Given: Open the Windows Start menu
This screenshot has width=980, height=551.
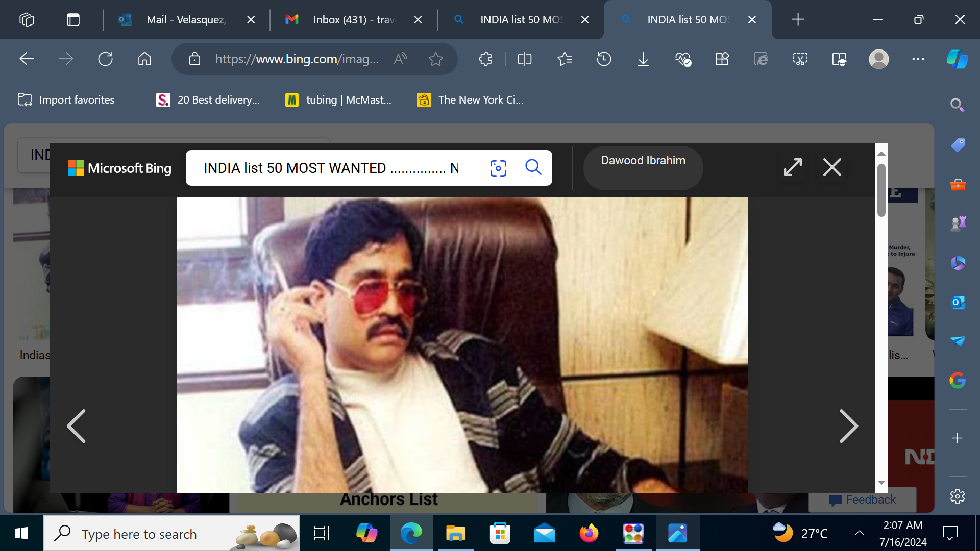Looking at the screenshot, I should click(21, 534).
